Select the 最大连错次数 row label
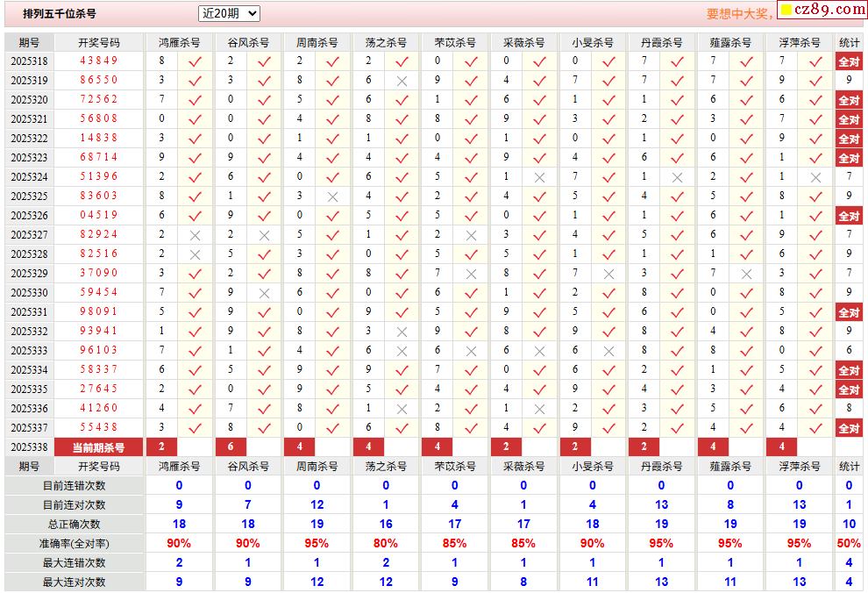 (x=75, y=563)
